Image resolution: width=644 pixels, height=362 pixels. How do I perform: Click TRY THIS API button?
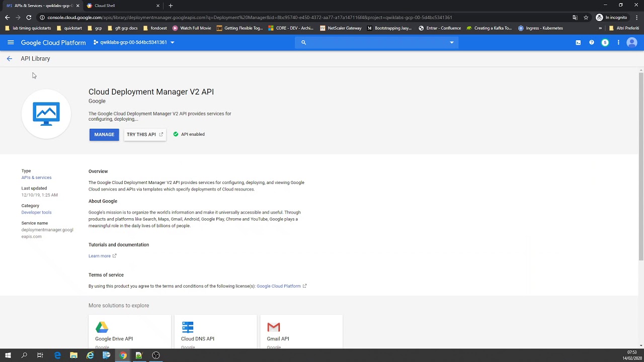coord(145,134)
